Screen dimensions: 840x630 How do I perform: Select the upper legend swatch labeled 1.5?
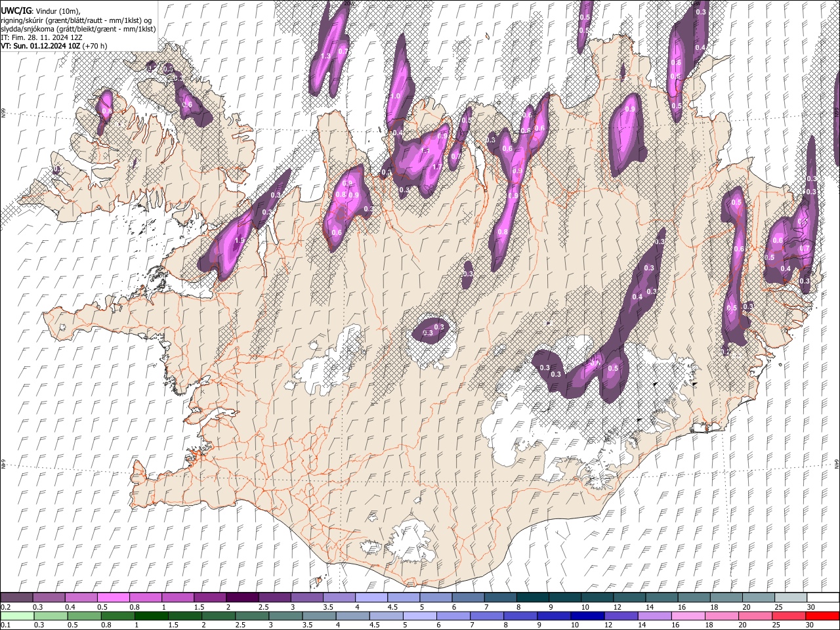210,598
